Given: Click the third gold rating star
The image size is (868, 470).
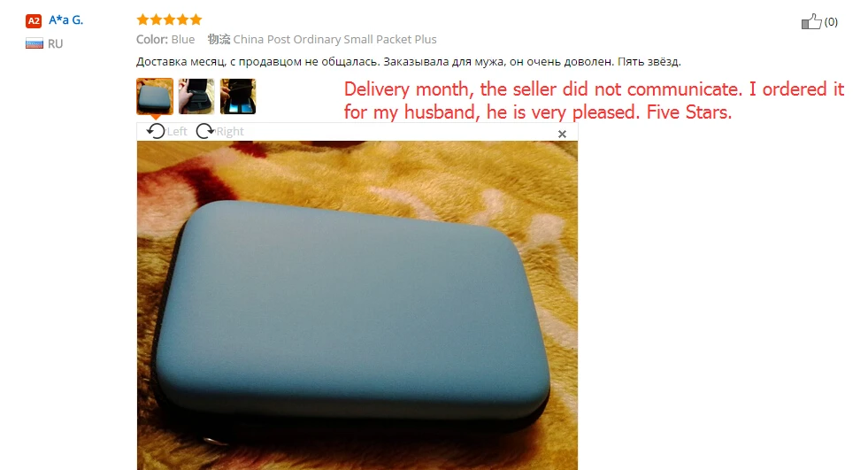Looking at the screenshot, I should [169, 20].
